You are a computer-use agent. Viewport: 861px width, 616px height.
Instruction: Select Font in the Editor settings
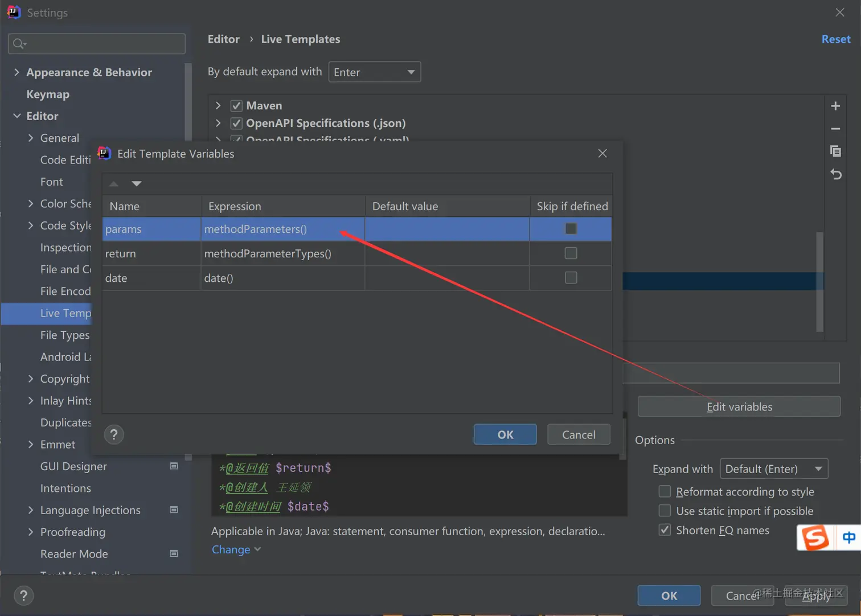(52, 182)
